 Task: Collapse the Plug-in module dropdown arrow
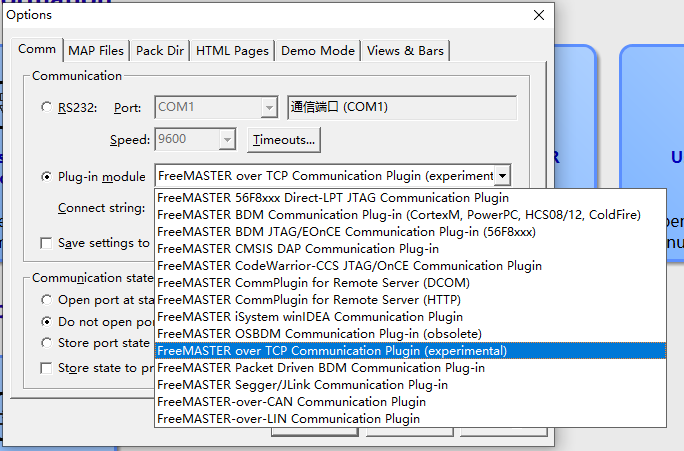pyautogui.click(x=502, y=176)
